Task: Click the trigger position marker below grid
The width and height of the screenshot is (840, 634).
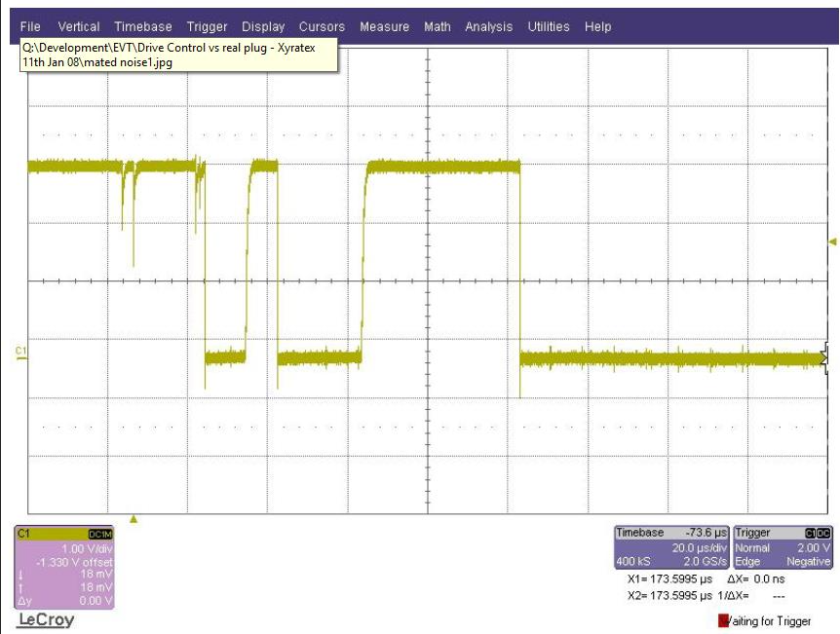Action: tap(134, 519)
